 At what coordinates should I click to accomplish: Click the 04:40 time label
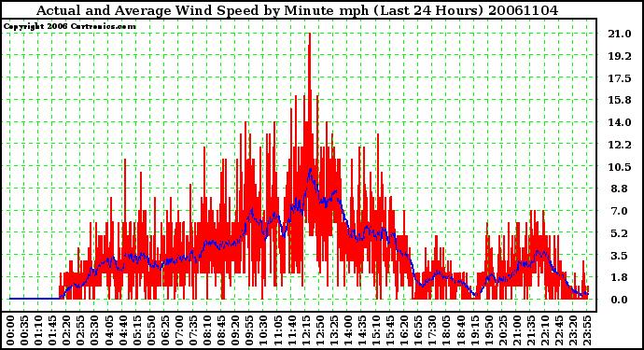point(123,330)
